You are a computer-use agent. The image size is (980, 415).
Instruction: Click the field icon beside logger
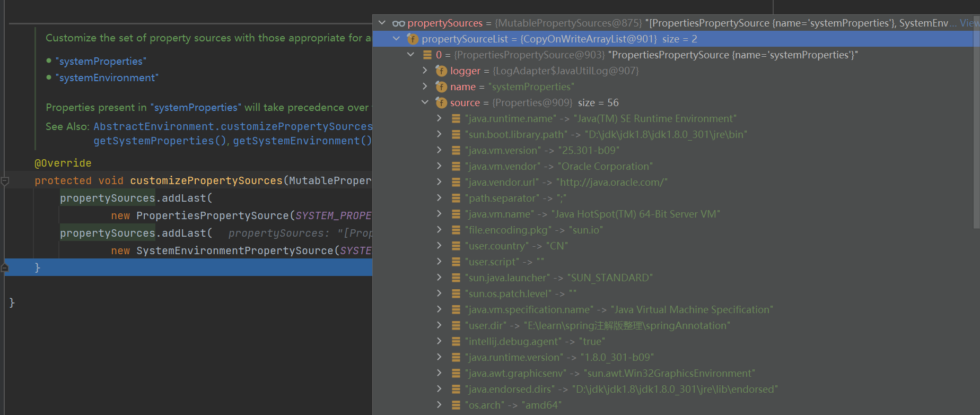click(x=441, y=71)
